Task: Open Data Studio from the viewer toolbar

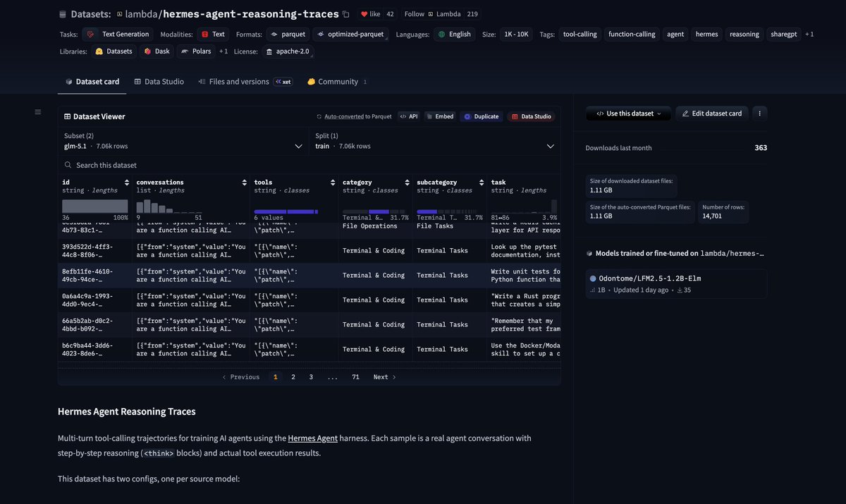Action: click(530, 116)
